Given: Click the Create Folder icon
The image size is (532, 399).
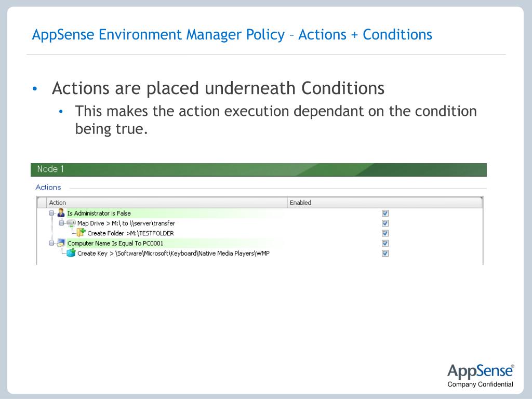Looking at the screenshot, I should pos(81,233).
